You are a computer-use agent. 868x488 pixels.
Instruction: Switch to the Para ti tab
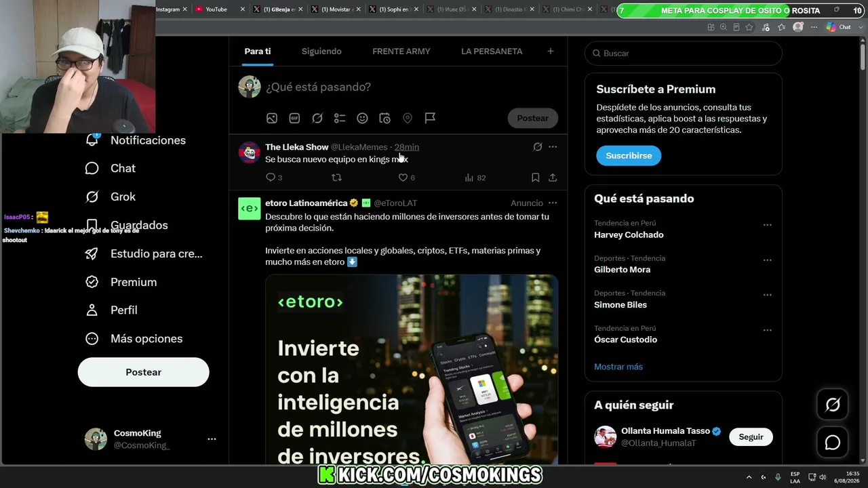(x=258, y=52)
